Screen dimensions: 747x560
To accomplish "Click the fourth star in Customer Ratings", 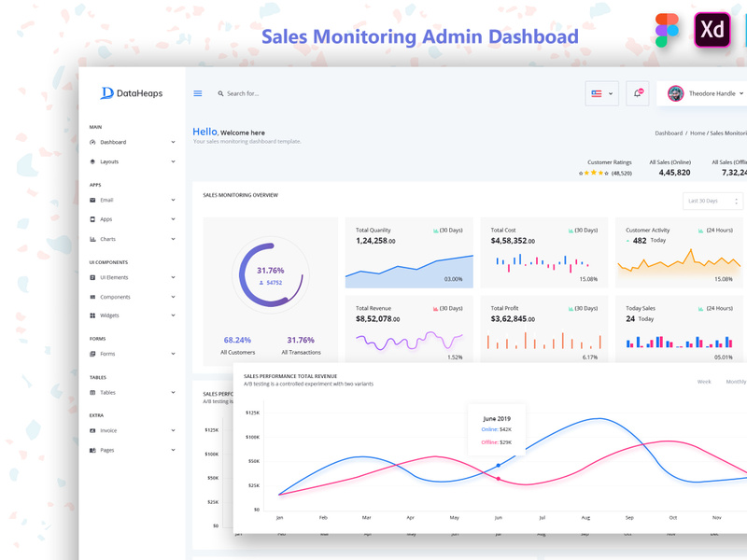I will 603,172.
